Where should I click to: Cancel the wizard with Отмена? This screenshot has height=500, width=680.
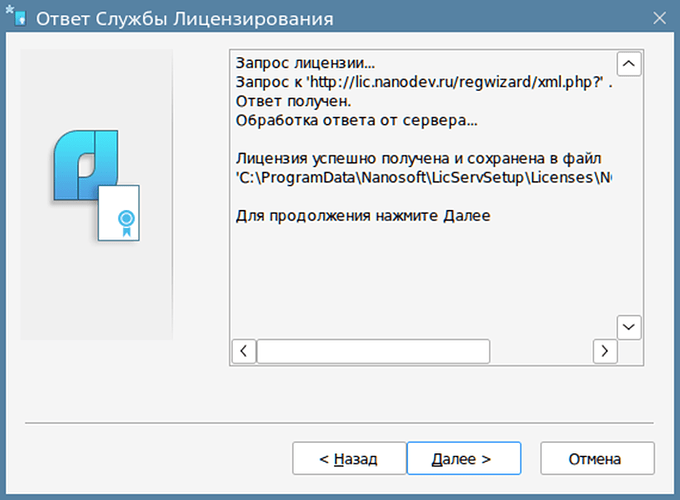597,458
